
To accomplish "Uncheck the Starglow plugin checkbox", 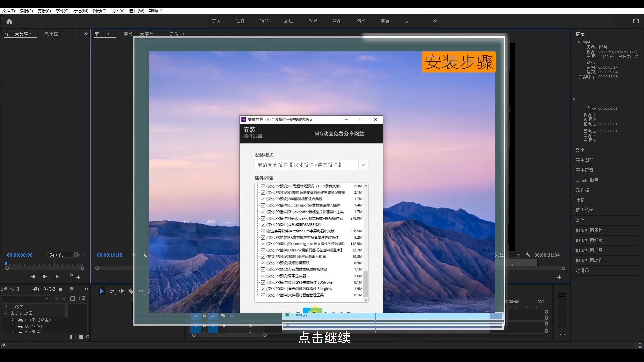I will pyautogui.click(x=263, y=289).
